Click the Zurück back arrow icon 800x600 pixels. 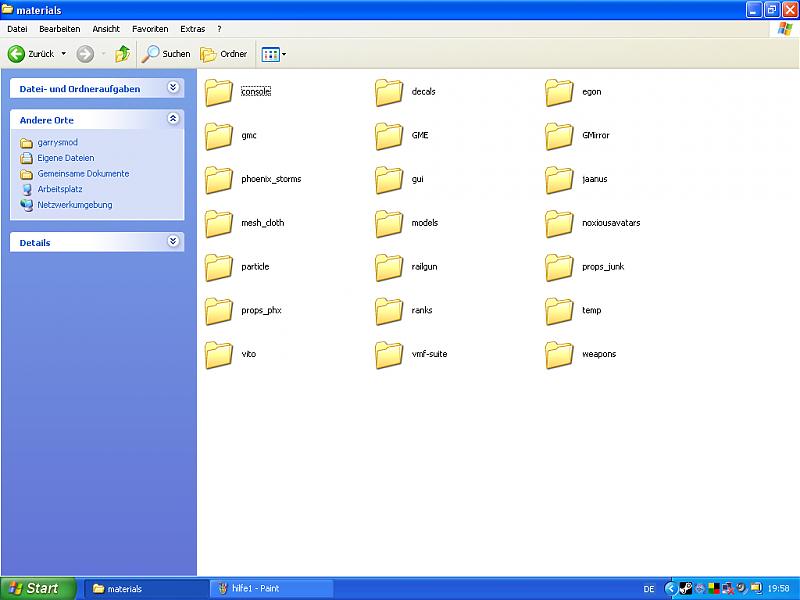17,54
